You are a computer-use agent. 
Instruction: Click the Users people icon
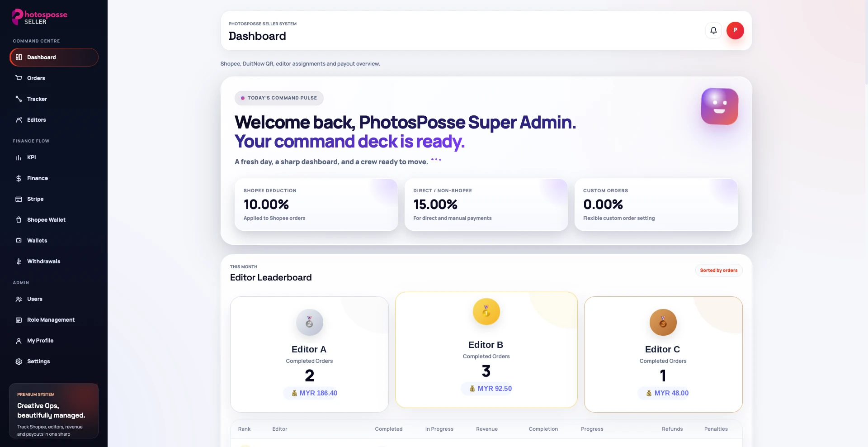point(19,299)
